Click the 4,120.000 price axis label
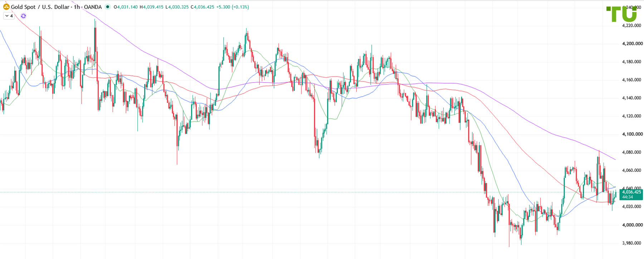Viewport: 644px width, 259px height. point(631,116)
